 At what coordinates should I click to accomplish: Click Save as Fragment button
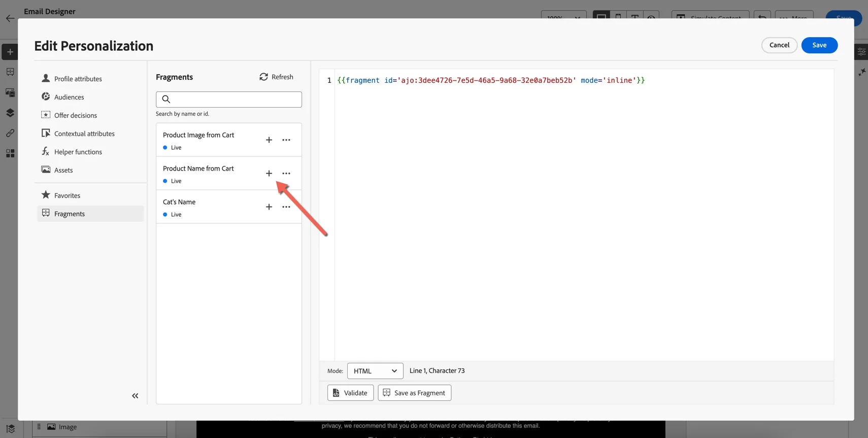tap(414, 393)
